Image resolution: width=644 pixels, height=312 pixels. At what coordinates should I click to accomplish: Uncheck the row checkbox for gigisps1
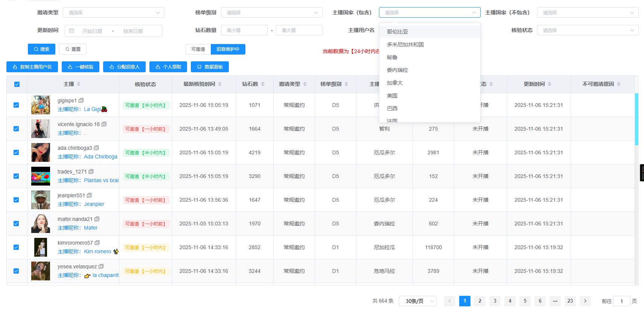coord(16,105)
